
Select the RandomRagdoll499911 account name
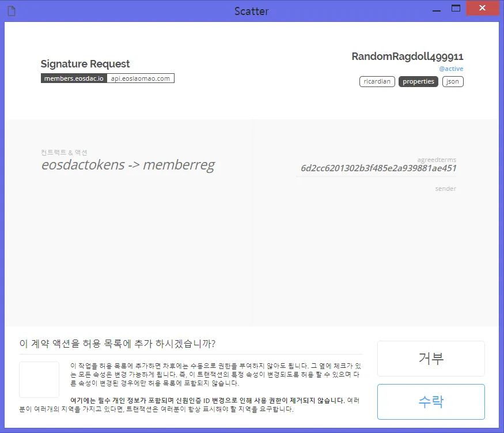[x=407, y=57]
